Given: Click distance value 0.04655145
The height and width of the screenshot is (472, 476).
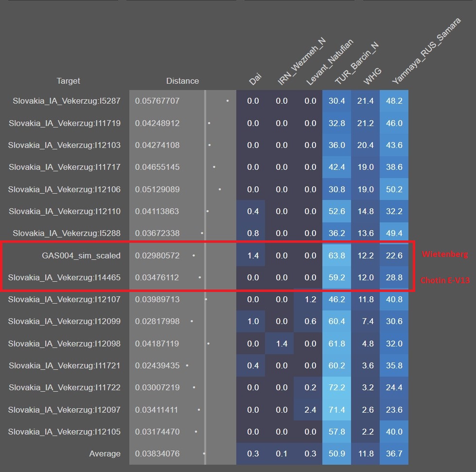Looking at the screenshot, I should tap(157, 167).
